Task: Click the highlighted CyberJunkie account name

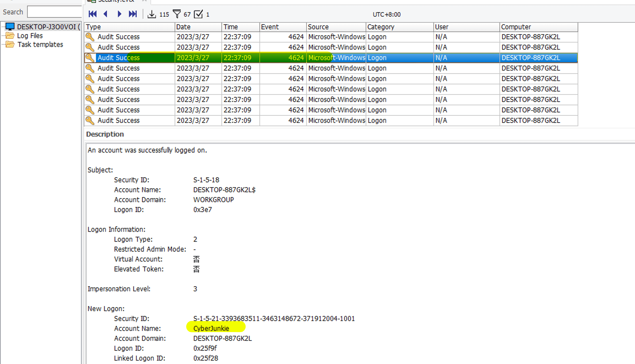Action: point(211,328)
